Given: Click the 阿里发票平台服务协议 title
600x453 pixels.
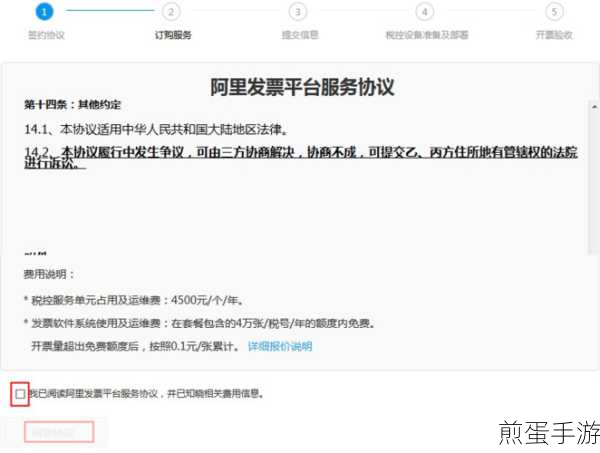Looking at the screenshot, I should 302,87.
